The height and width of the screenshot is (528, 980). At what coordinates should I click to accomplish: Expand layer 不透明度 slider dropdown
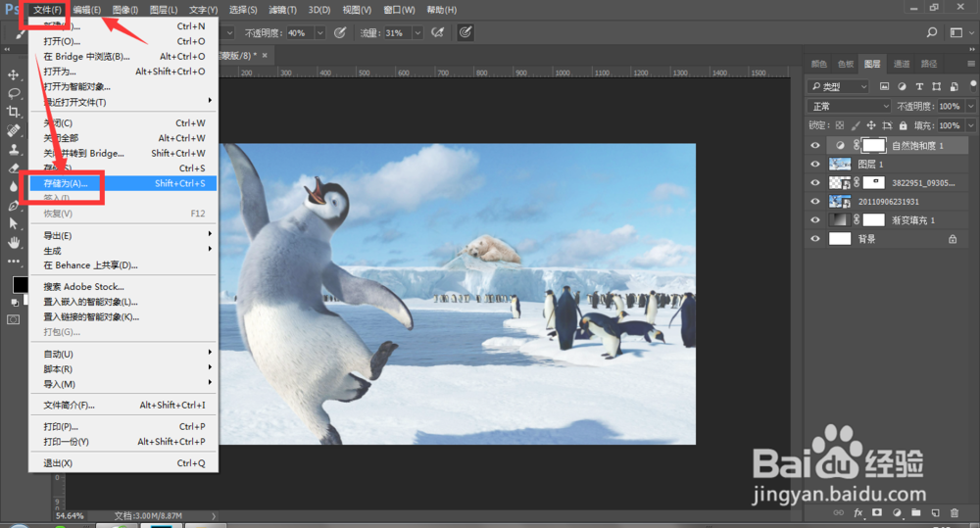pos(971,106)
